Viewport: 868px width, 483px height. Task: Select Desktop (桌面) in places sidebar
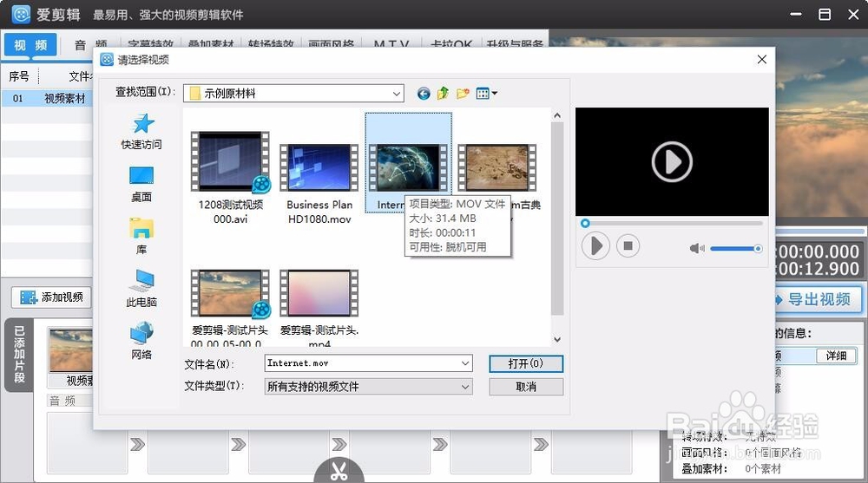[141, 184]
